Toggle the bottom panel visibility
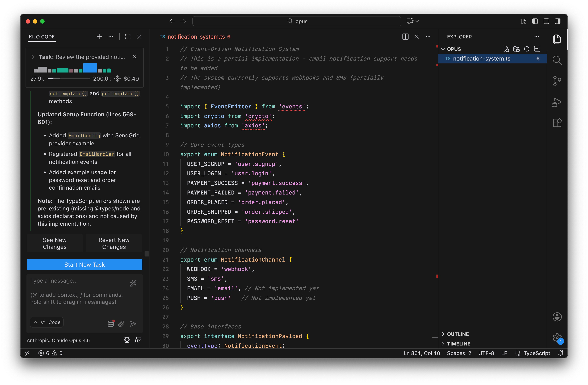This screenshot has width=588, height=385. pyautogui.click(x=546, y=21)
